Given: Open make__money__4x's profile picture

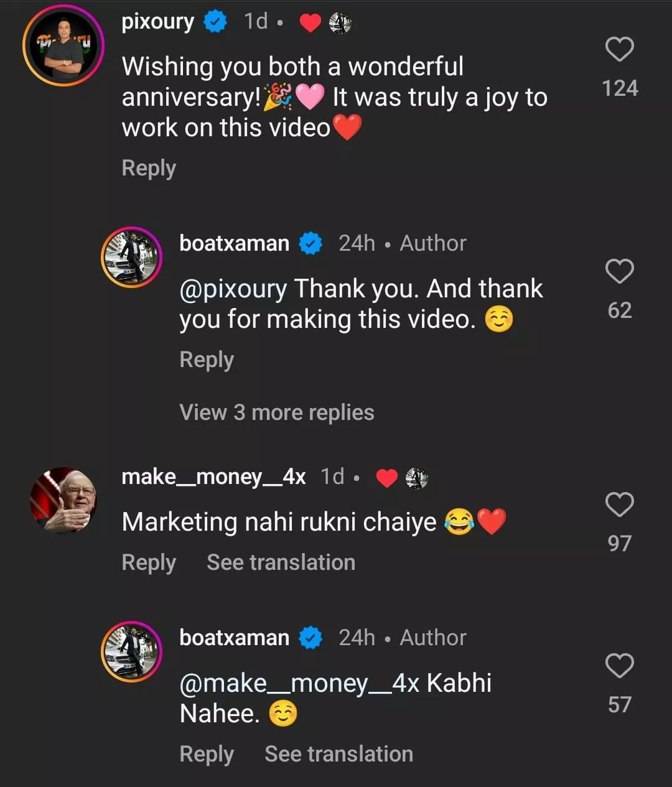Looking at the screenshot, I should click(x=63, y=500).
